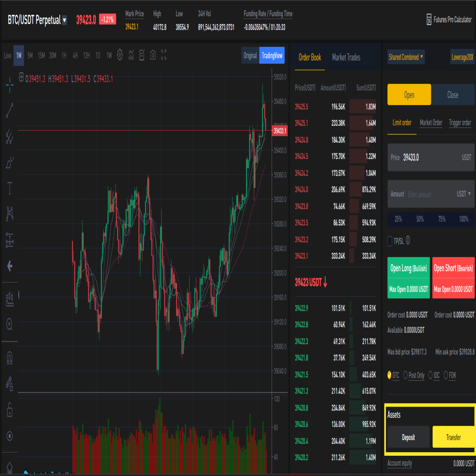Switch to the Market Trades tab

pos(346,58)
